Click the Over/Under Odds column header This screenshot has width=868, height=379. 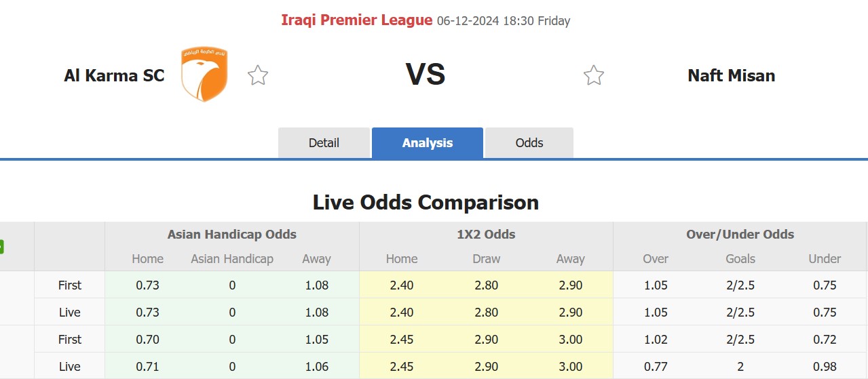pyautogui.click(x=740, y=235)
